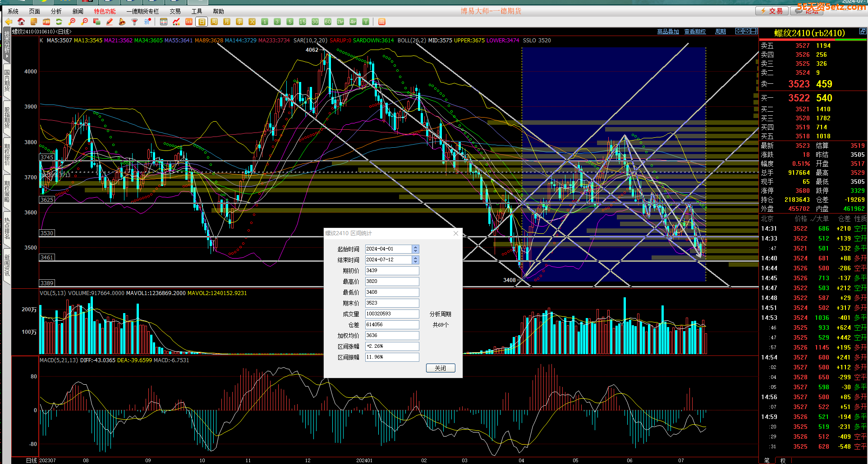The image size is (868, 464).
Task: Open the 帮助 menu
Action: point(219,11)
